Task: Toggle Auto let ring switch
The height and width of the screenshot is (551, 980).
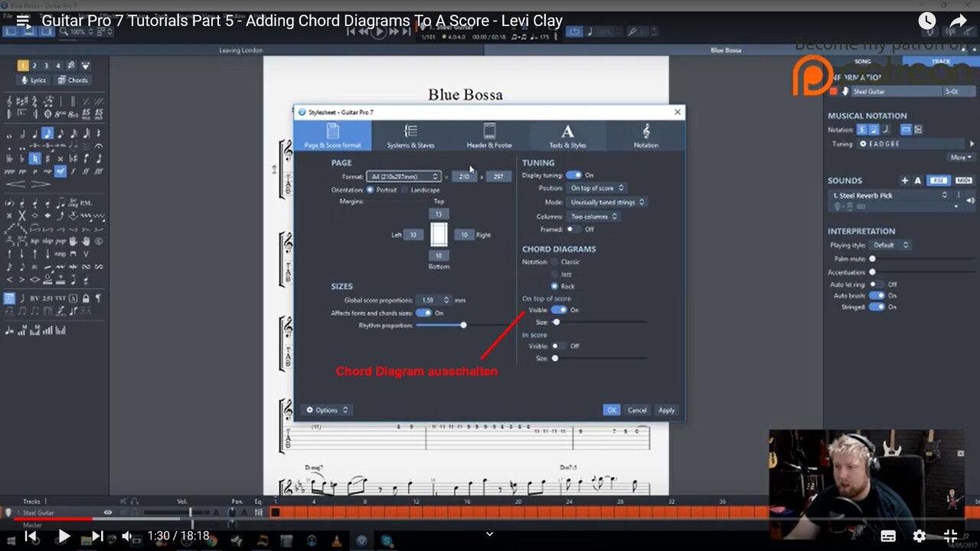Action: coord(876,284)
